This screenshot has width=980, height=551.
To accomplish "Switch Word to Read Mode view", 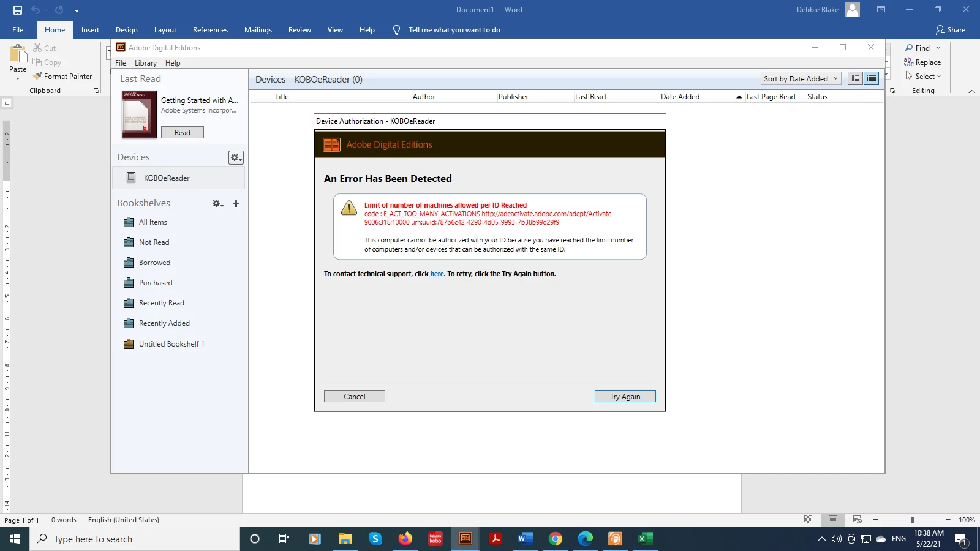I will tap(808, 520).
